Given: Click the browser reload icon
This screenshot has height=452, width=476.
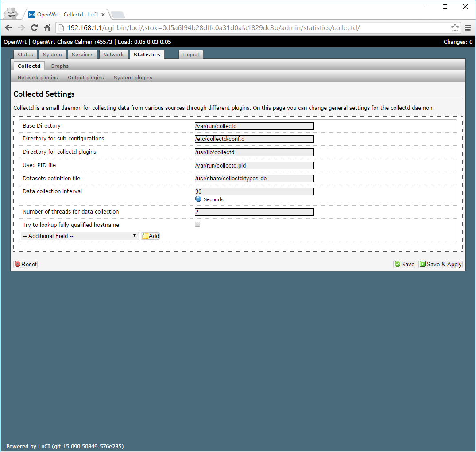Looking at the screenshot, I should pyautogui.click(x=34, y=28).
